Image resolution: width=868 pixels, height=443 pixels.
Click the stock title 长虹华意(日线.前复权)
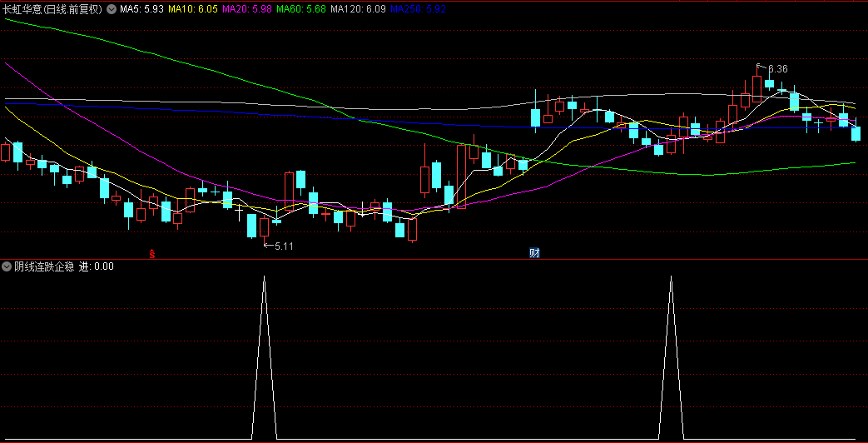[52, 9]
